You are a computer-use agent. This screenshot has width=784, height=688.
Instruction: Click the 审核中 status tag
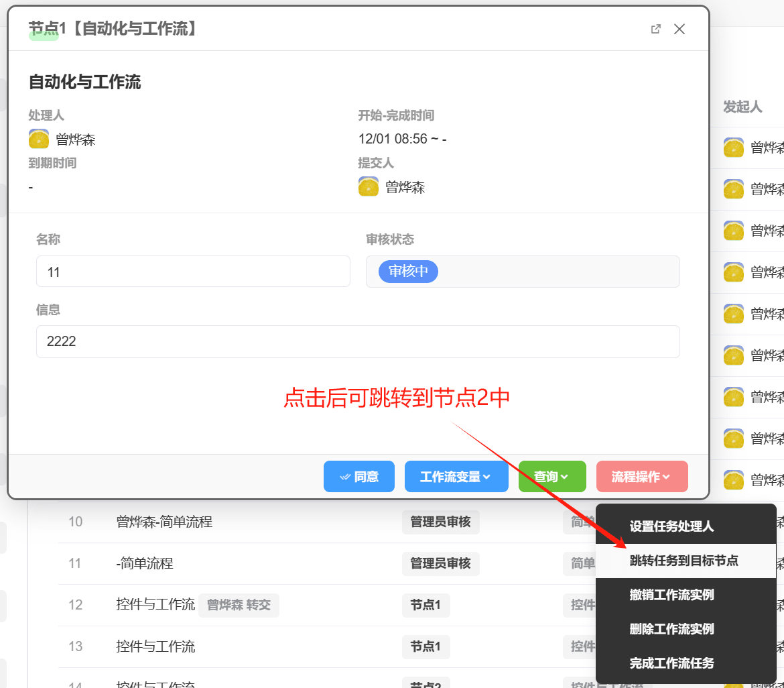coord(408,272)
